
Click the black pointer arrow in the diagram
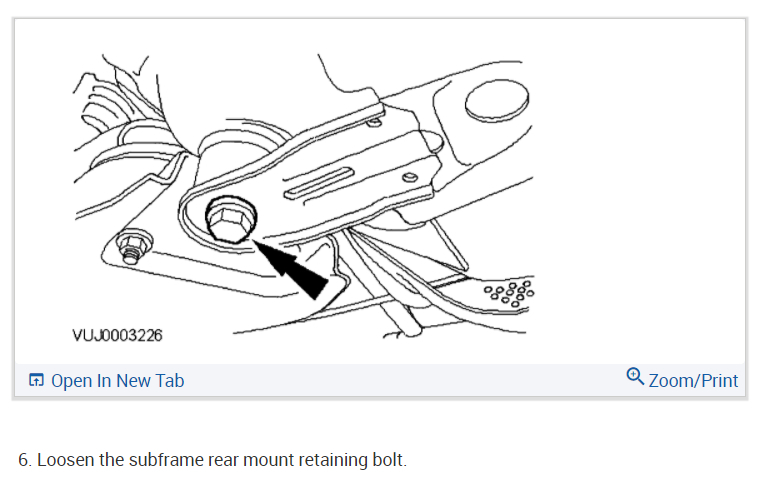(x=293, y=271)
